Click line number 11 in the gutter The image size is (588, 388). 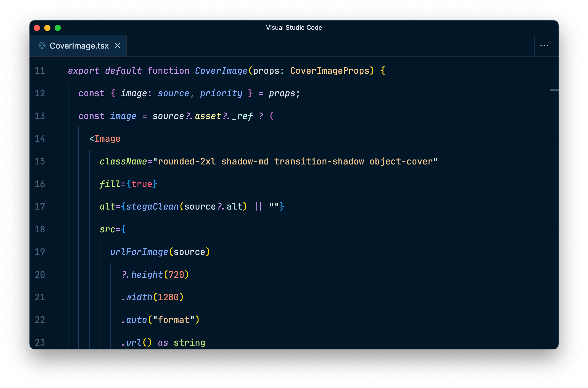[x=40, y=71]
